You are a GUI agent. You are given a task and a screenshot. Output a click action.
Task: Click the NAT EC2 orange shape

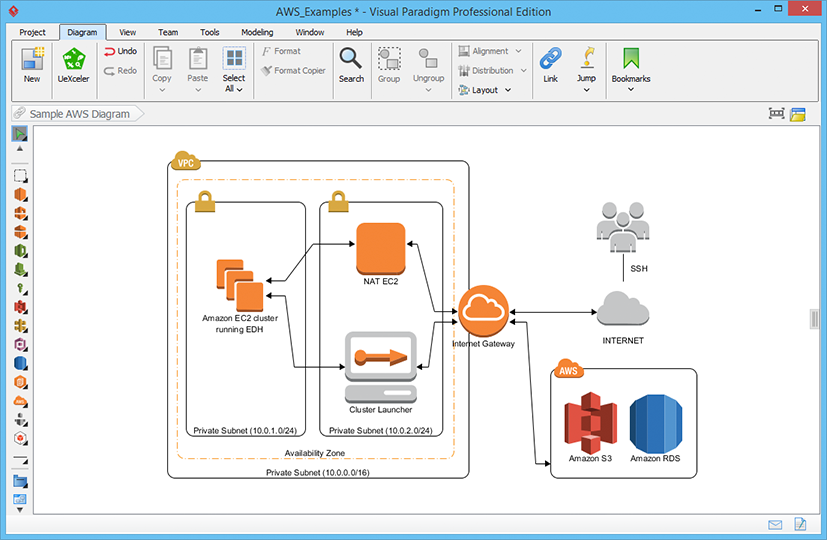381,249
